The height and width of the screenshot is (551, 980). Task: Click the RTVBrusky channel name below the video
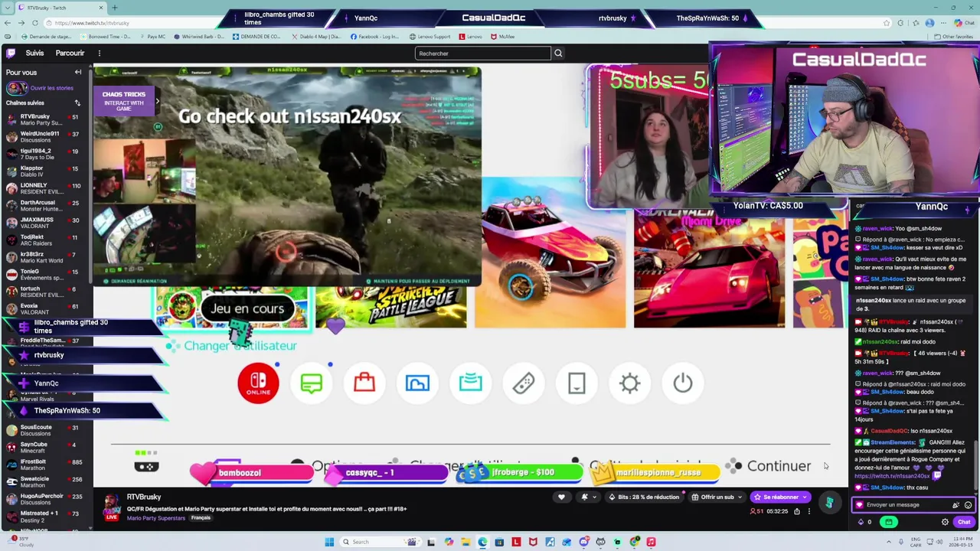144,497
